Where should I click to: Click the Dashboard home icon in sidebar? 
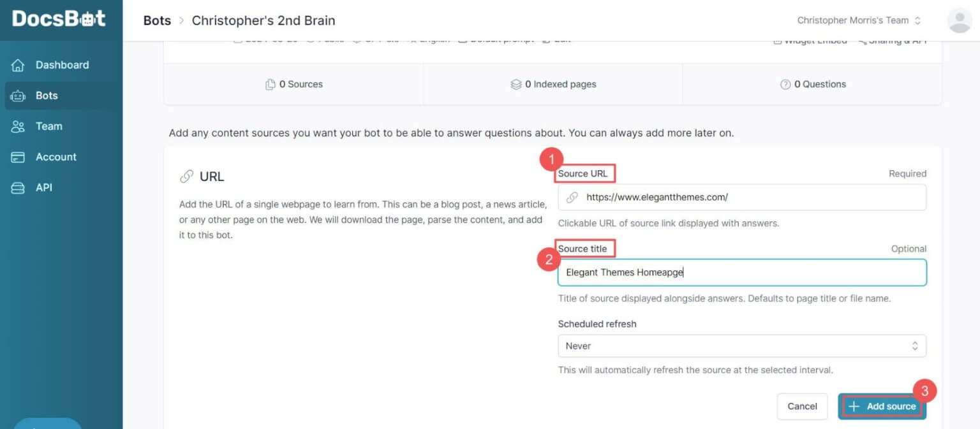(x=18, y=65)
